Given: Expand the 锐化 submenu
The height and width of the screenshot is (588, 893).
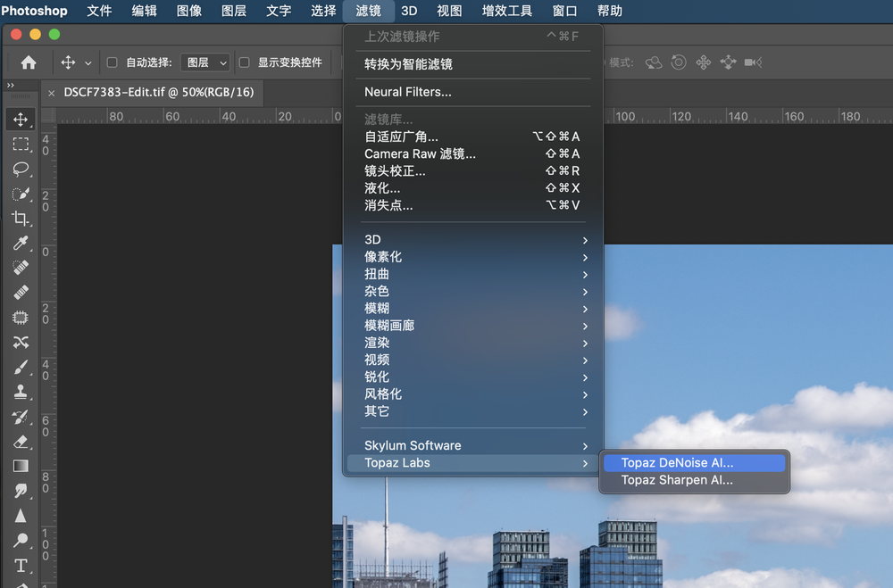Looking at the screenshot, I should click(474, 377).
